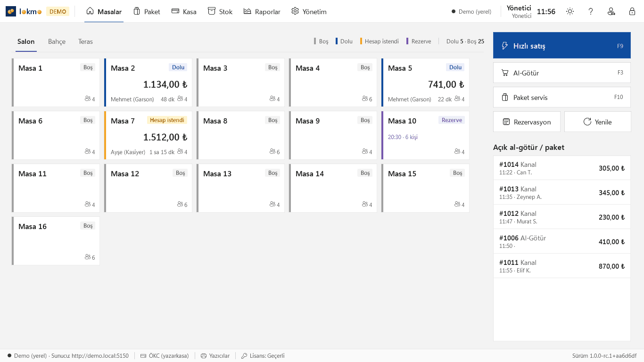Open order #1011 from Elif K.
This screenshot has height=362, width=644.
tap(562, 266)
